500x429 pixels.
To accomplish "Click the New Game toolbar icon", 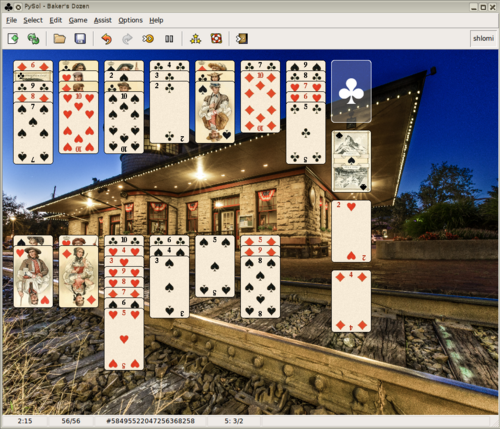I will coord(13,39).
